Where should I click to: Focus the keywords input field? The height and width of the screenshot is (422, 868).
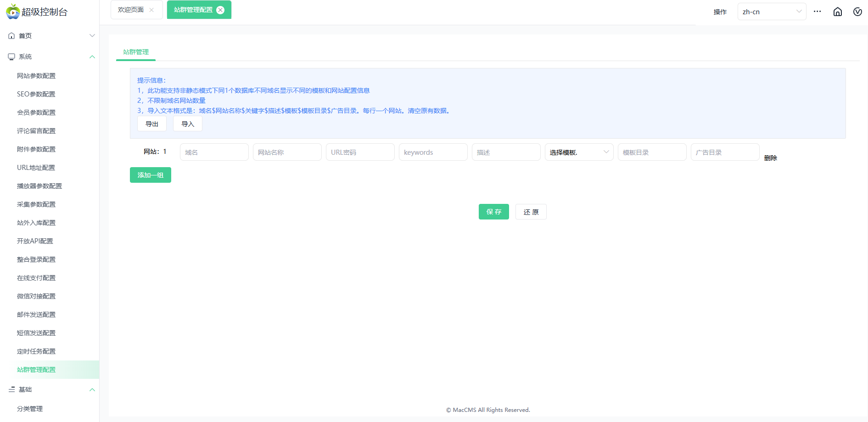tap(433, 152)
